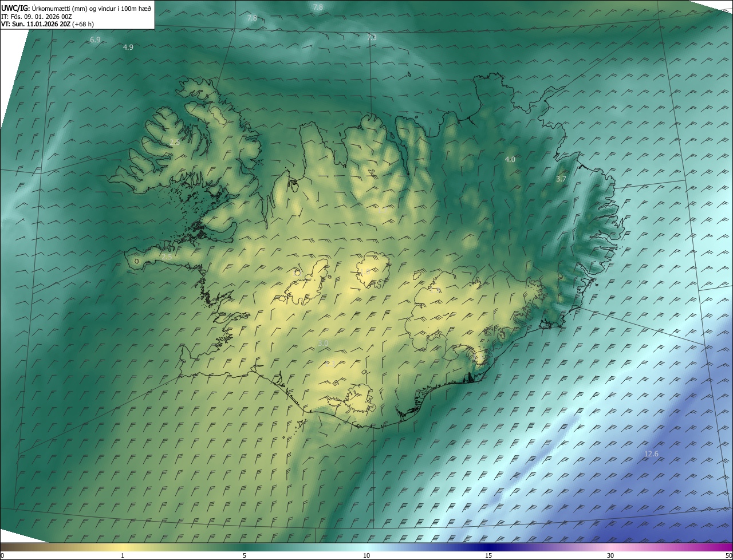Click the 7.3 precipitation value label
The image size is (733, 560).
(x=371, y=37)
